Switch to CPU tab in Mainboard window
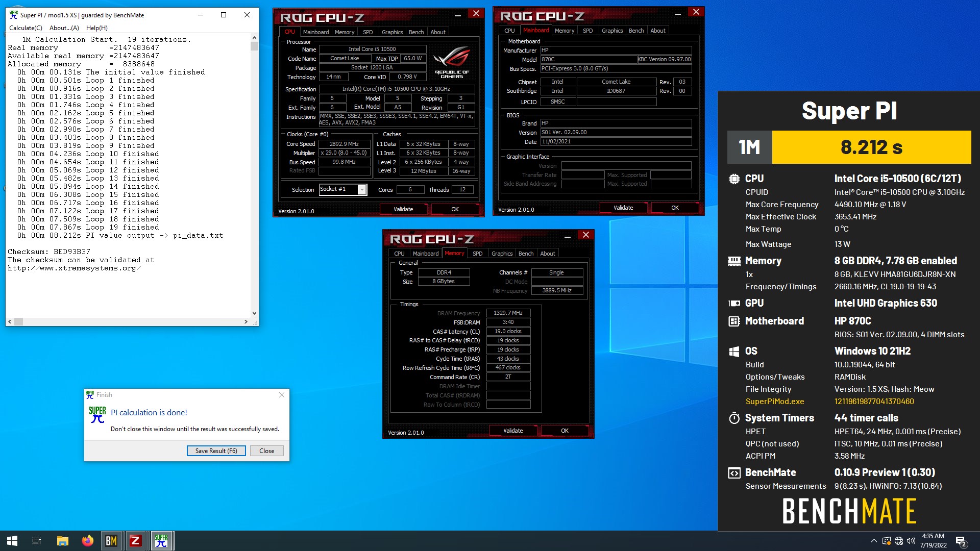Image resolution: width=980 pixels, height=551 pixels. 509,31
